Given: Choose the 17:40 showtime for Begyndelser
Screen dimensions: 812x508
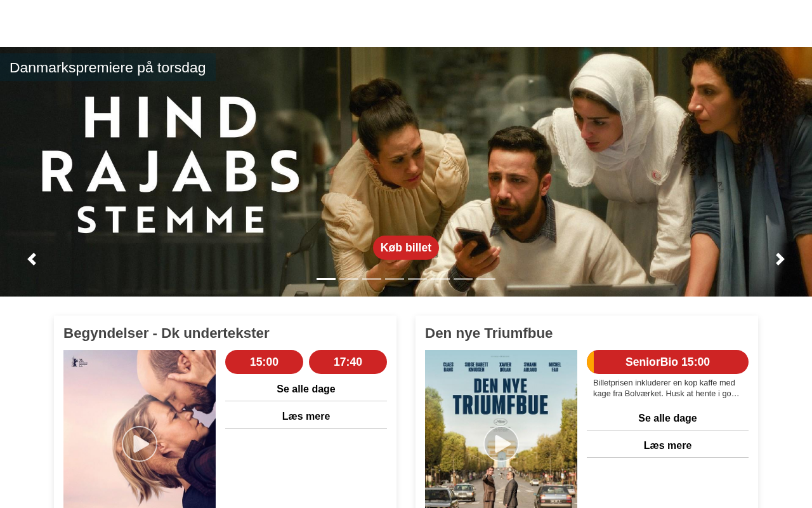Looking at the screenshot, I should pyautogui.click(x=348, y=362).
